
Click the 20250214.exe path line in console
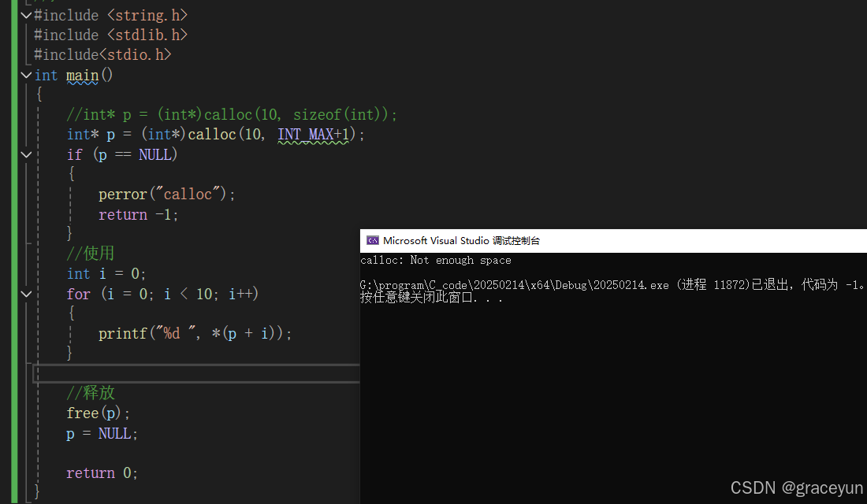click(x=612, y=284)
